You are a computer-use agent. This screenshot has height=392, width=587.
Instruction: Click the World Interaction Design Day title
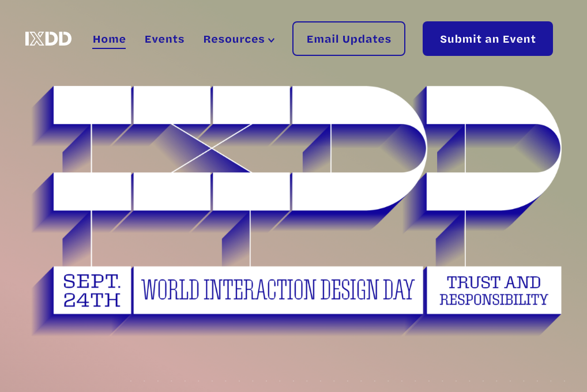278,290
